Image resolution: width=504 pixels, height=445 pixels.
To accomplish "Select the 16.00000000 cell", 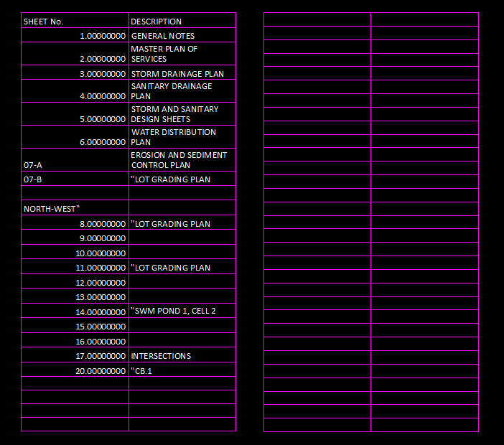I will [x=75, y=340].
